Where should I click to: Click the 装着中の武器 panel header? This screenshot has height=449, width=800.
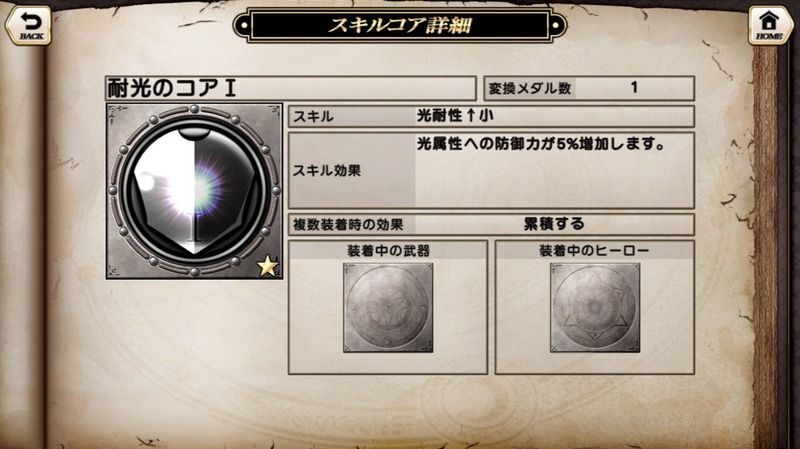pyautogui.click(x=388, y=251)
